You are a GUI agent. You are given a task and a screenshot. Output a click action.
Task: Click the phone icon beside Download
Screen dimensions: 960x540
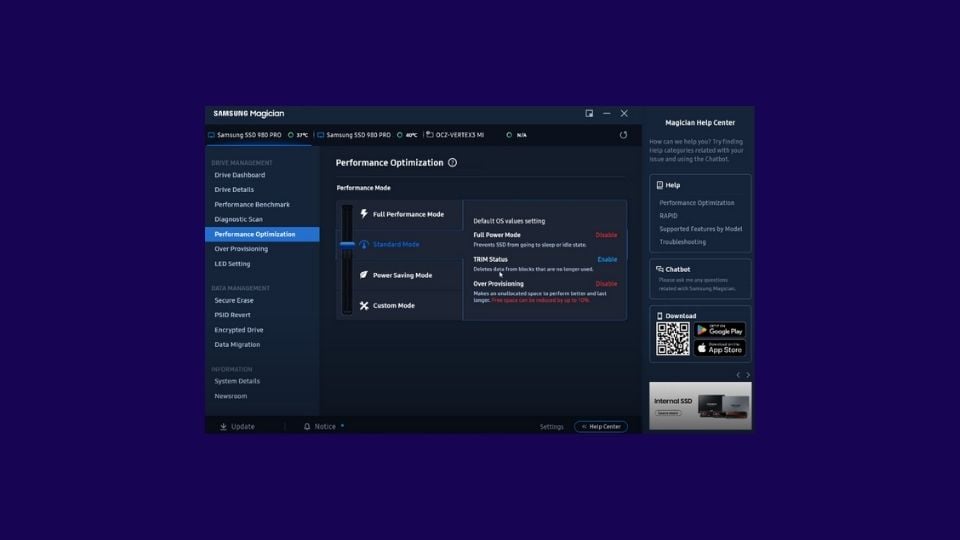(659, 316)
